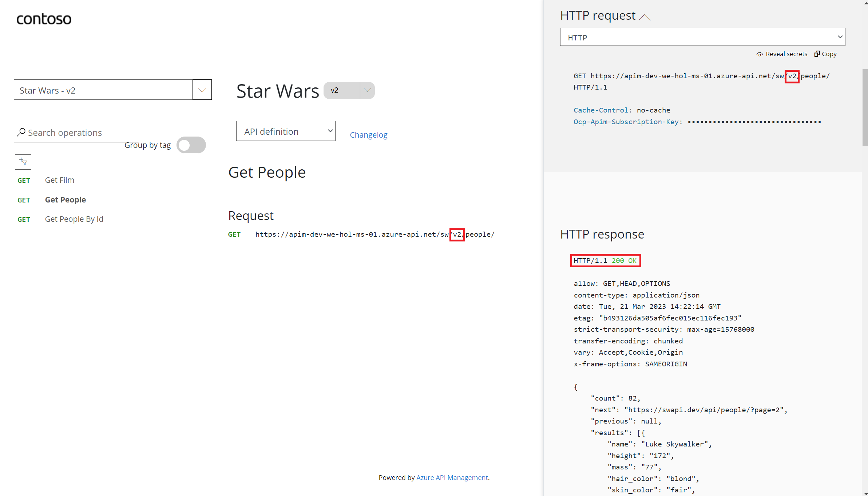Click the content-type: application/json line
This screenshot has width=868, height=496.
point(637,295)
